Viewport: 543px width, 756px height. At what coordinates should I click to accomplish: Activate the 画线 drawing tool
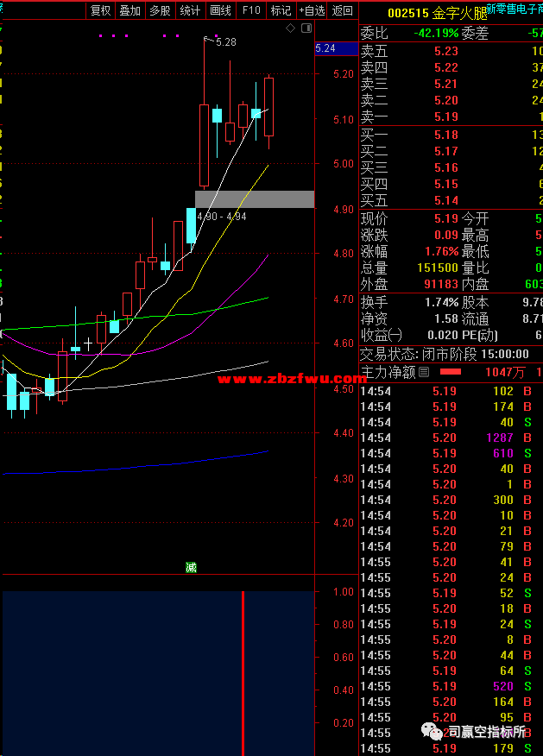(x=220, y=10)
